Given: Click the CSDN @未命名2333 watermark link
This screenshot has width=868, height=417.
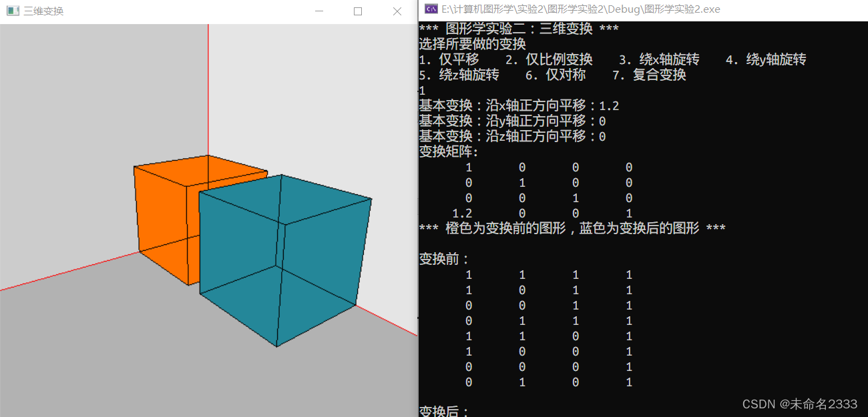Looking at the screenshot, I should click(799, 404).
